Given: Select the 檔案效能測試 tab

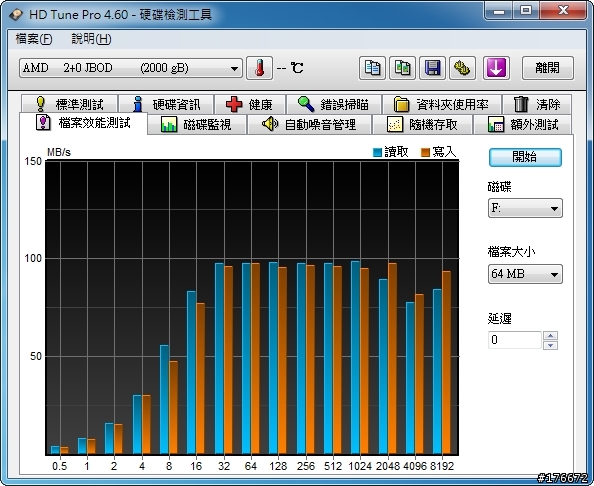Looking at the screenshot, I should 83,123.
